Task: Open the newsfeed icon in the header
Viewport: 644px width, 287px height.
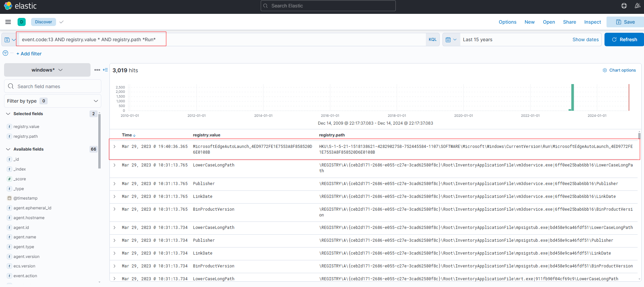Action: point(638,6)
